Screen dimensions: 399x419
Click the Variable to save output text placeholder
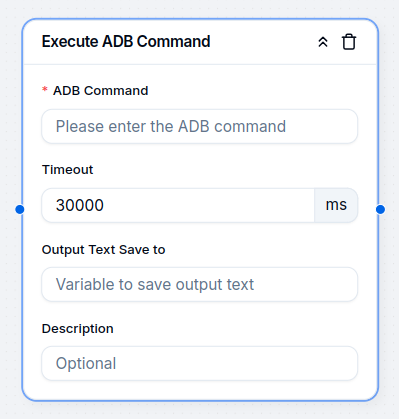point(155,284)
